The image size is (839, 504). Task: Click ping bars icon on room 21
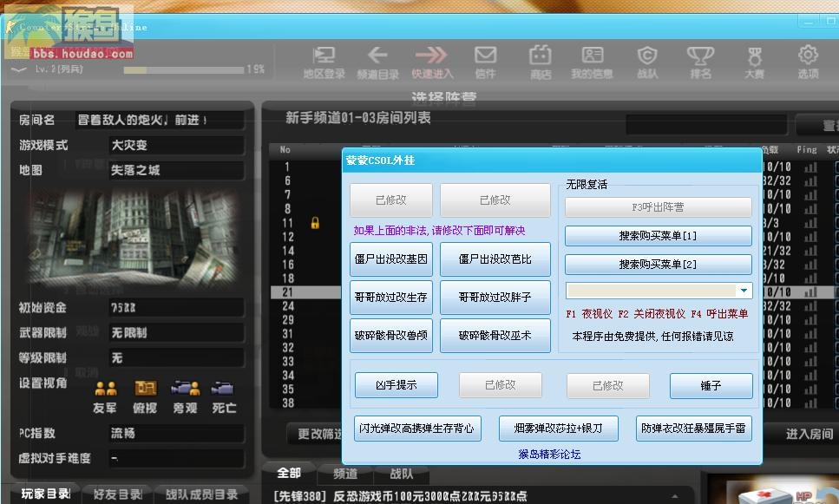[810, 292]
